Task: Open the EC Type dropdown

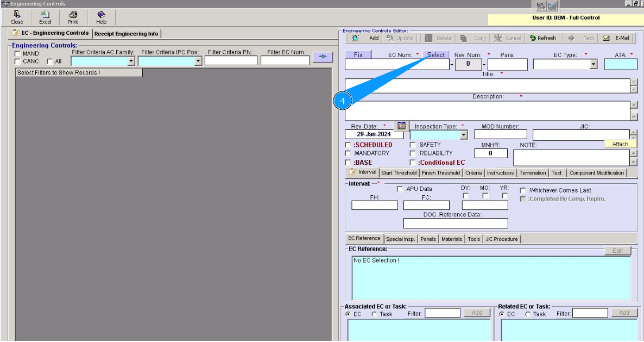Action: coord(593,65)
